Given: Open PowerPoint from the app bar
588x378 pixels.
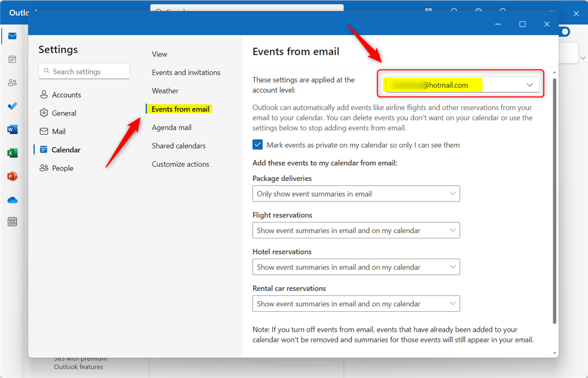Looking at the screenshot, I should pos(12,176).
